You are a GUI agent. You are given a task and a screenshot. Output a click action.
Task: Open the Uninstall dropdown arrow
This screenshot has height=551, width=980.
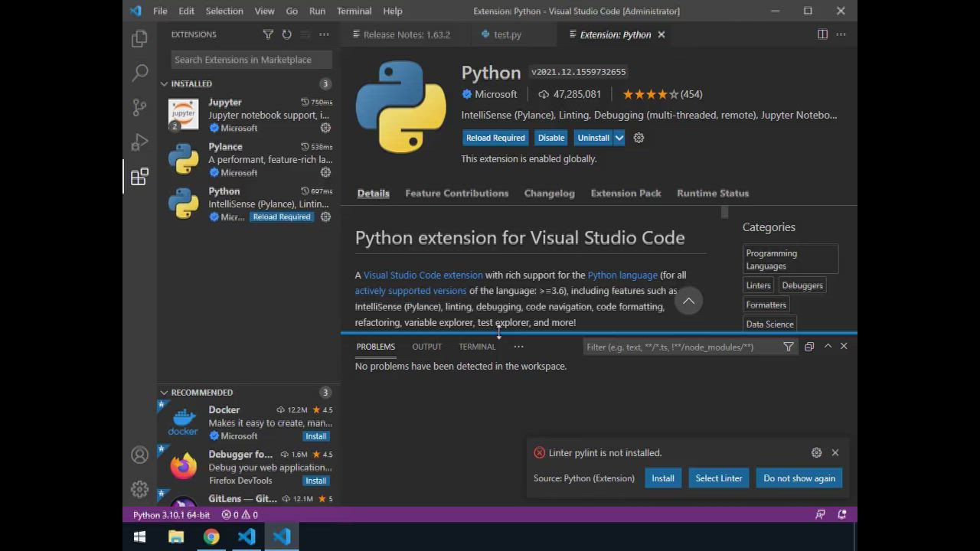[619, 138]
